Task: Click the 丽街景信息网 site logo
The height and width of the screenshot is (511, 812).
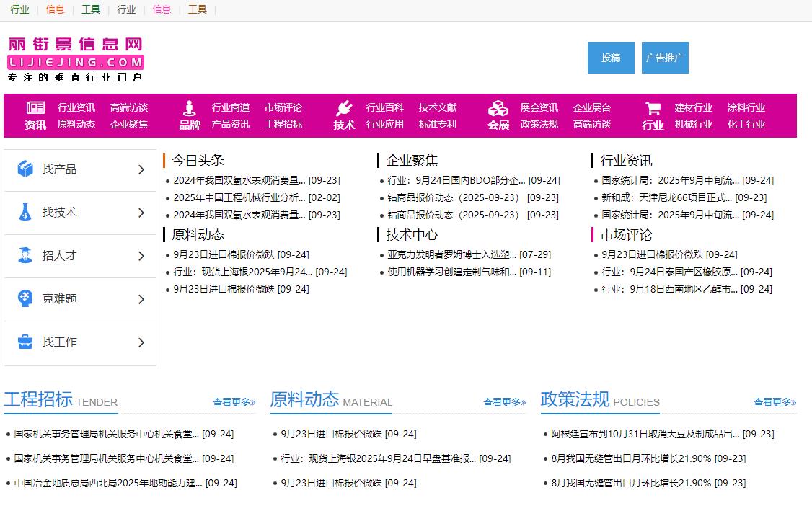Action: (76, 59)
